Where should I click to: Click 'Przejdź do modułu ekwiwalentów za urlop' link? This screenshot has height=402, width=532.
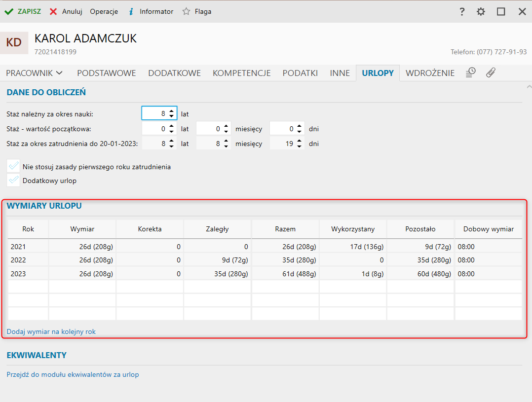[73, 374]
